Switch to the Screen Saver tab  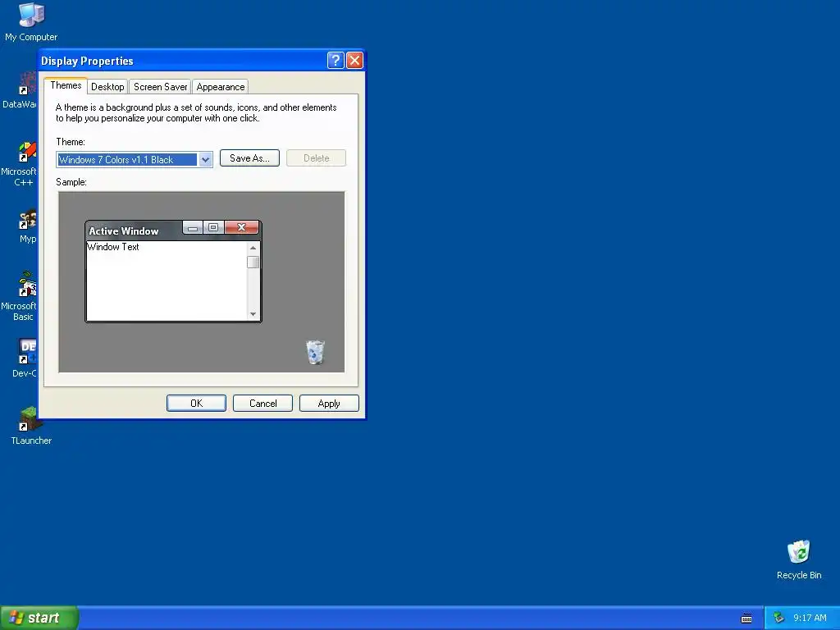coord(160,87)
